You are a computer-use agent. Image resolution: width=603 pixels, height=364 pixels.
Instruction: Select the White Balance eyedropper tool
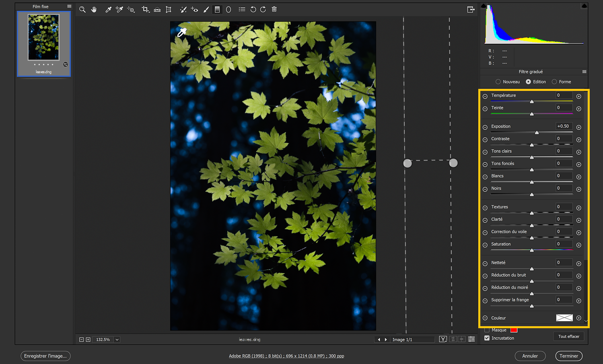(x=108, y=10)
